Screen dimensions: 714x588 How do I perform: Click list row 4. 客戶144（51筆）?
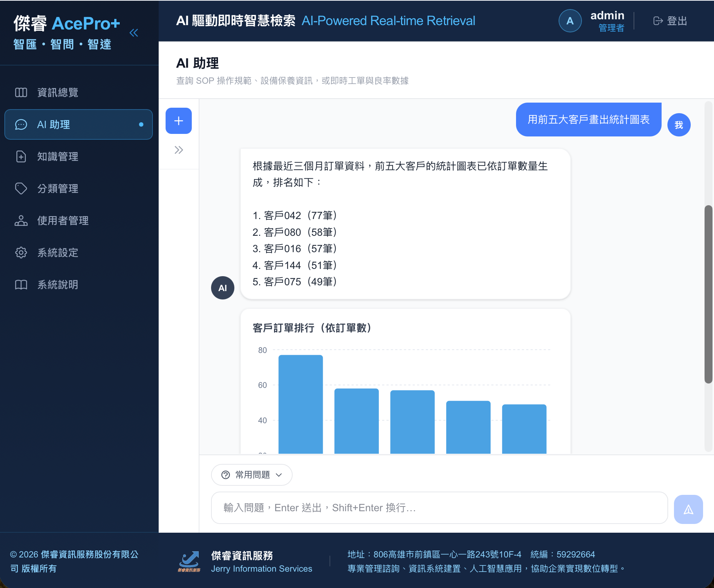tap(295, 265)
